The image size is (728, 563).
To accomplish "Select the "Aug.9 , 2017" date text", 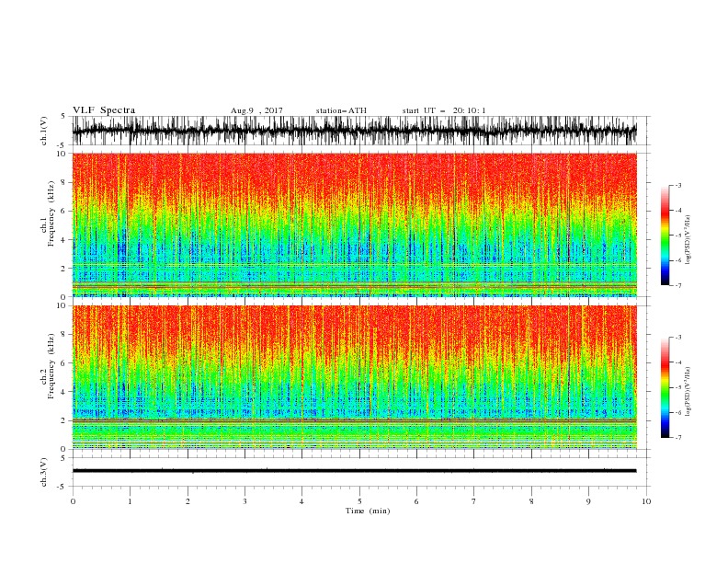I will [256, 110].
